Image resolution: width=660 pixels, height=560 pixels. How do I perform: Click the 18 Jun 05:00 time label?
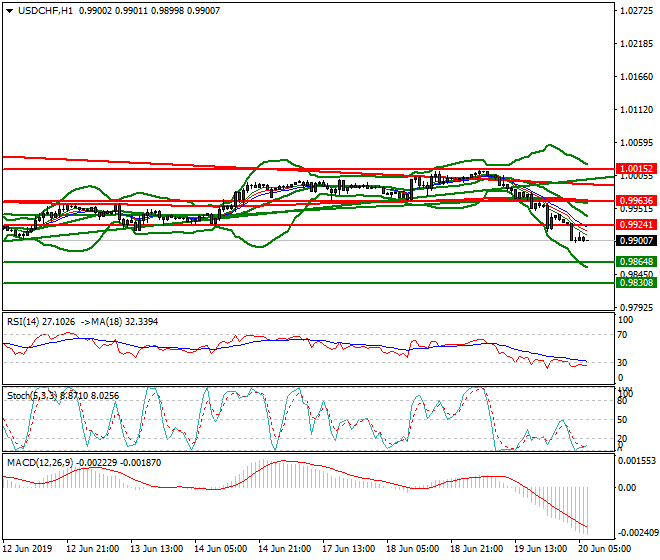click(x=413, y=549)
